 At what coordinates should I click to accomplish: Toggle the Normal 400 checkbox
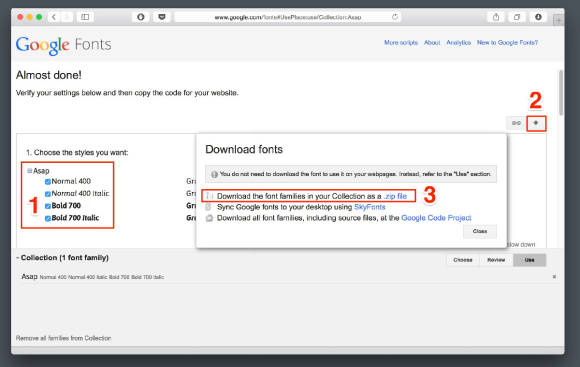pos(48,182)
